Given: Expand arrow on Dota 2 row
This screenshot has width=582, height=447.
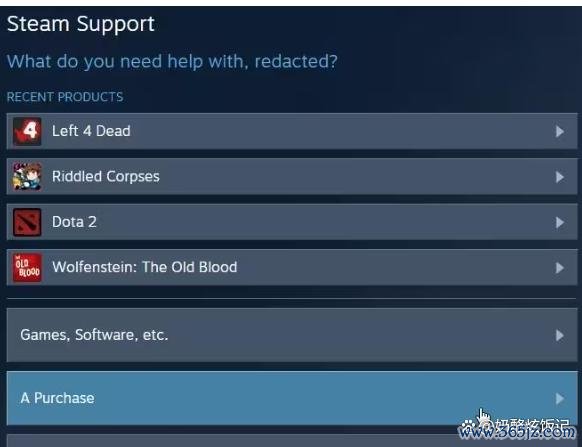Looking at the screenshot, I should click(560, 222).
